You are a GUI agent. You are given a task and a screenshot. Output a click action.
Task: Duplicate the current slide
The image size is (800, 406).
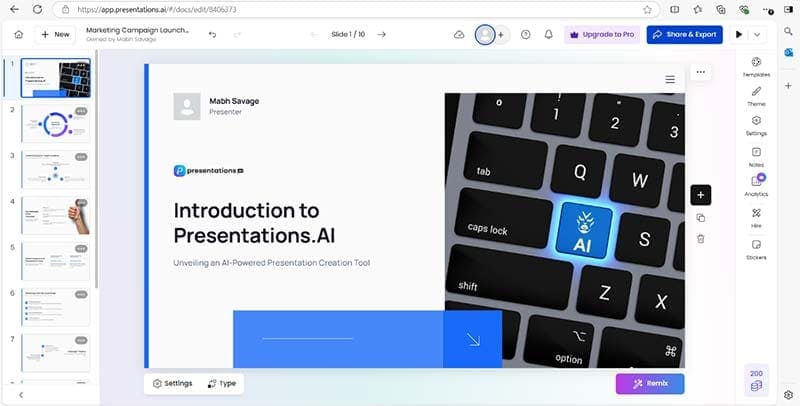coord(701,218)
